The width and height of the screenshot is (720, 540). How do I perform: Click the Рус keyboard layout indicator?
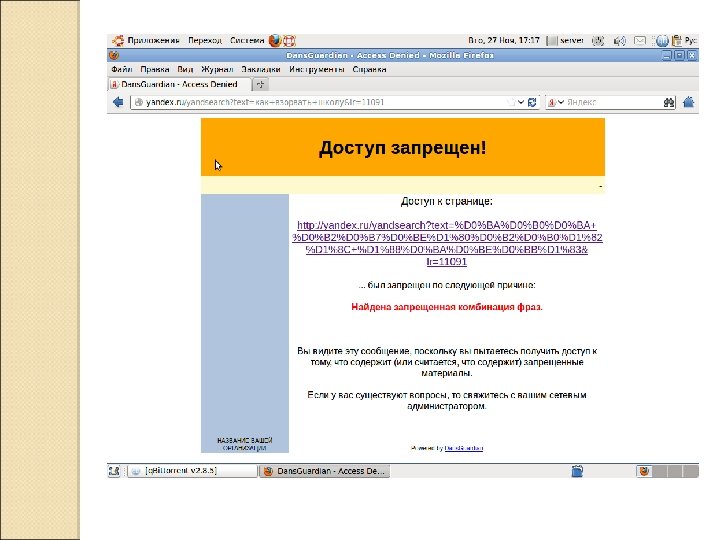[691, 40]
